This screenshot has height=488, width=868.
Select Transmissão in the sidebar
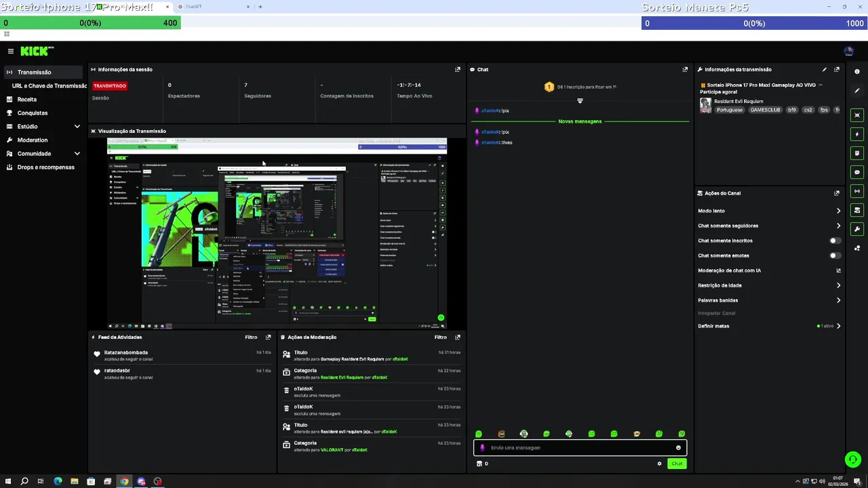point(44,72)
